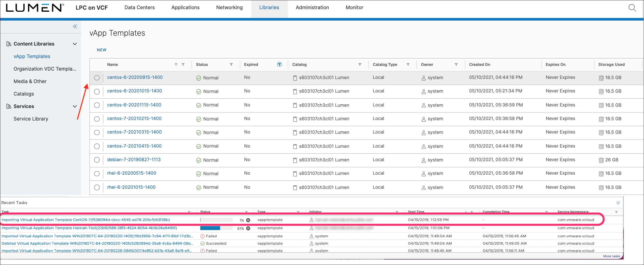Select radio for centos-7-20210315-1400
644x265 pixels.
[x=97, y=132]
